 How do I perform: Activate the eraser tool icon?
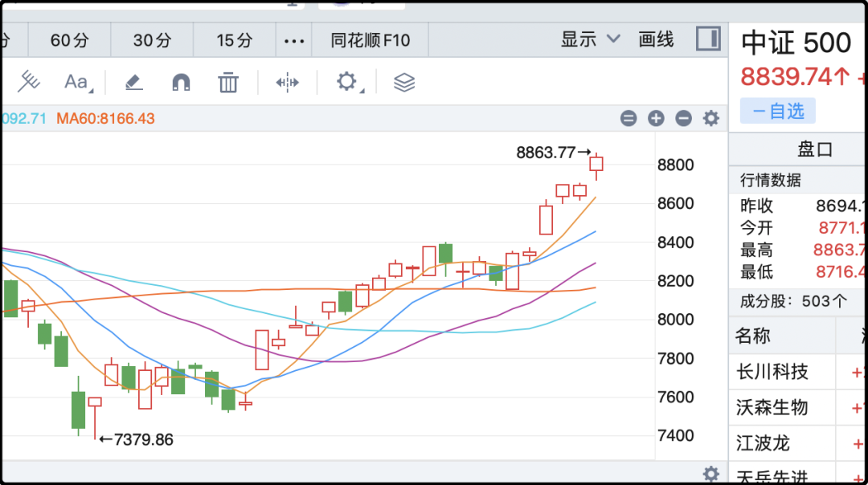[x=133, y=83]
